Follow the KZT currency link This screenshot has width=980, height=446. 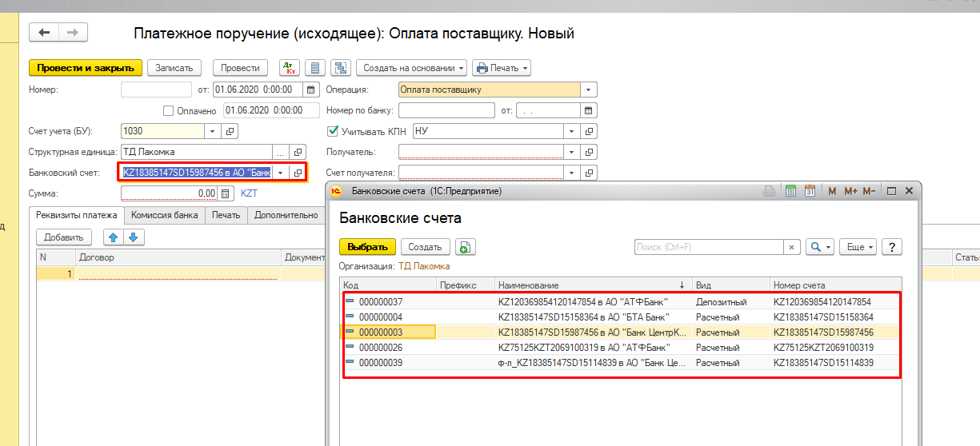[x=250, y=193]
